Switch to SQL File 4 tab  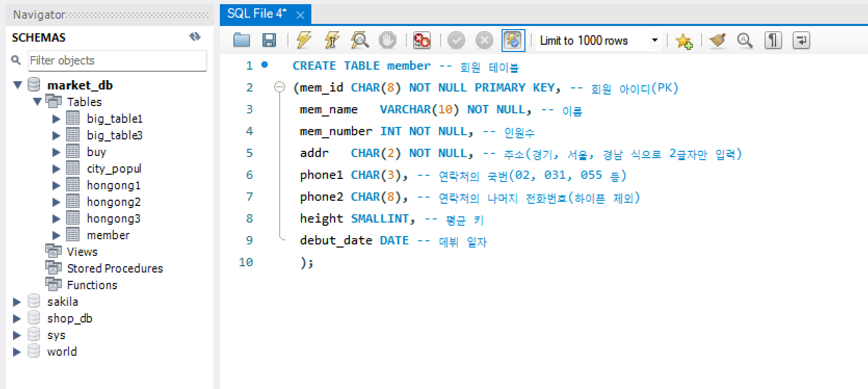click(x=257, y=14)
